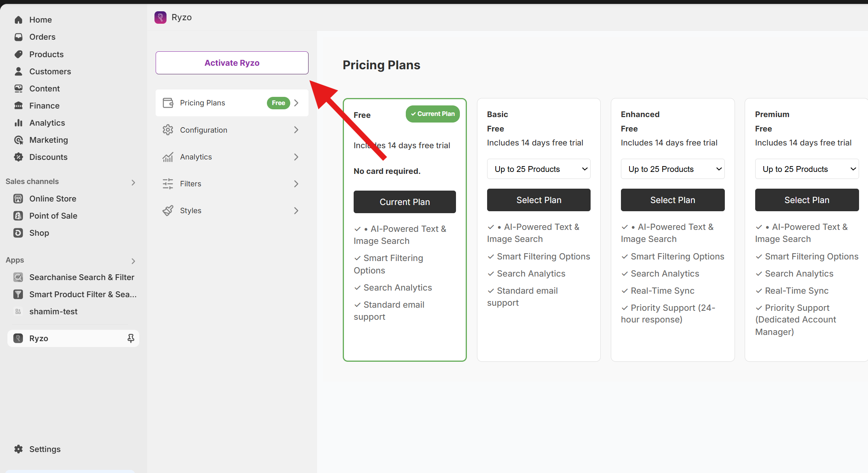This screenshot has width=868, height=473.
Task: Open the Styles menu item
Action: tap(232, 210)
